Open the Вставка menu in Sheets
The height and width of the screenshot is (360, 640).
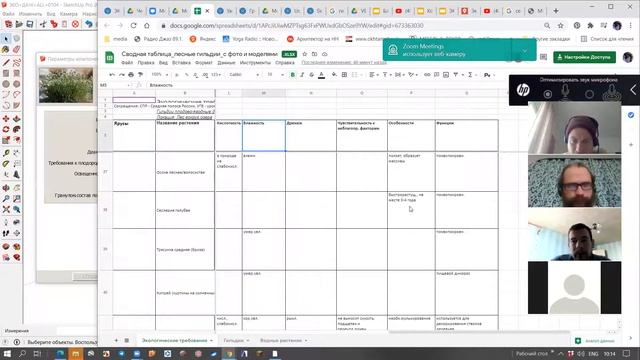pos(181,63)
